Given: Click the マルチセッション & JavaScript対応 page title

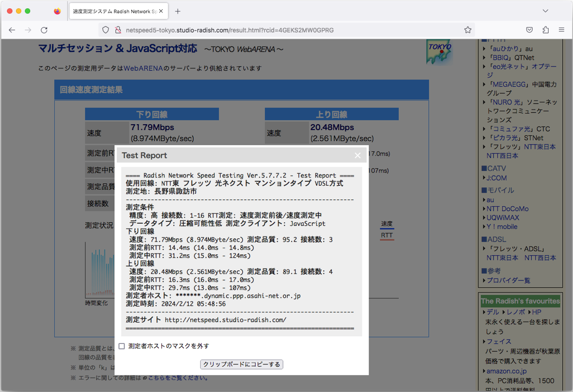Looking at the screenshot, I should coord(118,48).
